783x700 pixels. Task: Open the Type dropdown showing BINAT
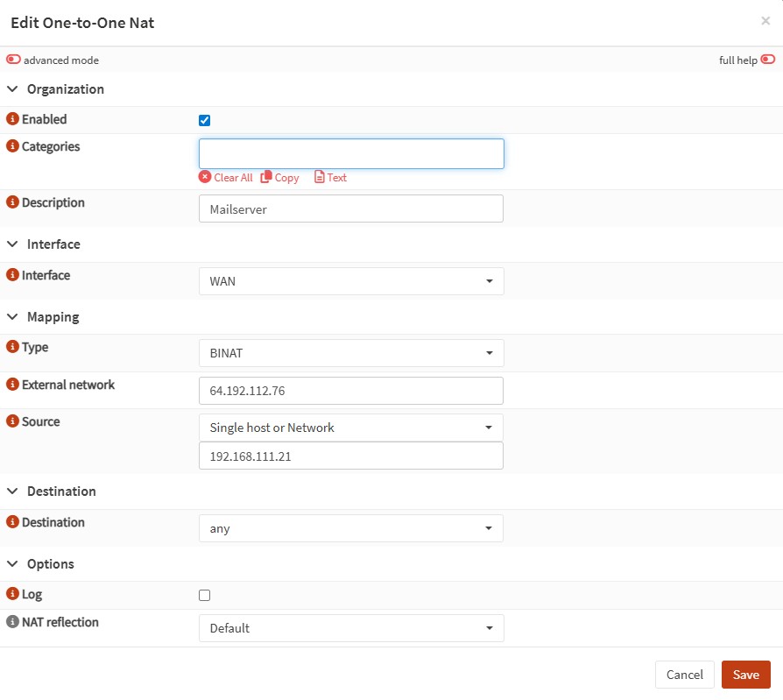pos(350,353)
